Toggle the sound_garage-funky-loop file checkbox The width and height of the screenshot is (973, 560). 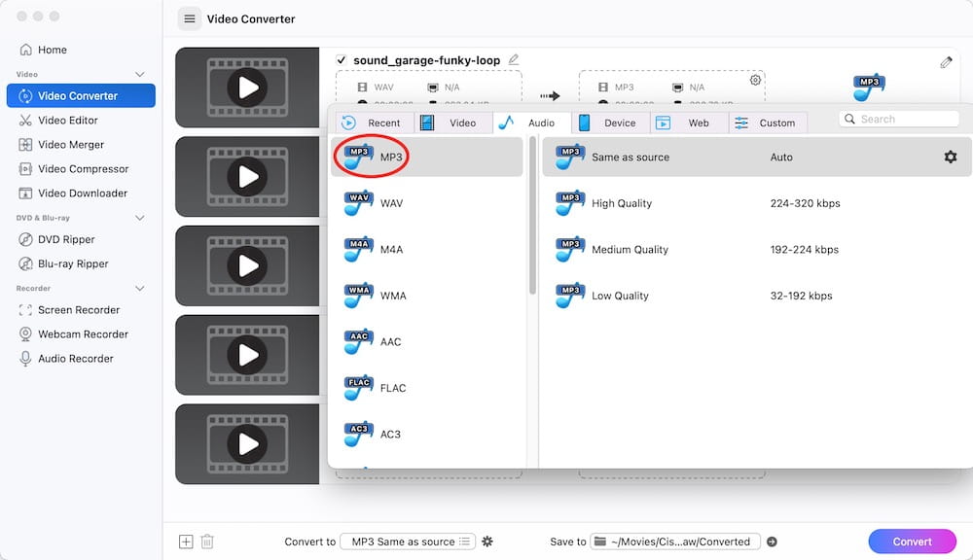click(341, 60)
